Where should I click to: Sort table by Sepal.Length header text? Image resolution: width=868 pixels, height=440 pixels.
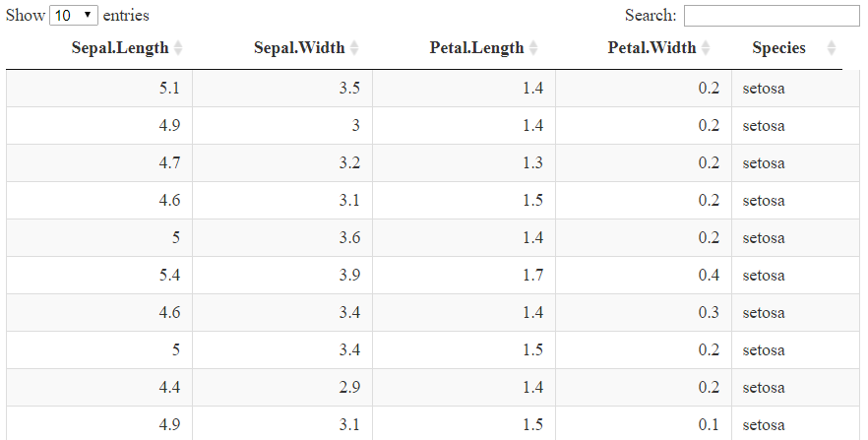(120, 48)
